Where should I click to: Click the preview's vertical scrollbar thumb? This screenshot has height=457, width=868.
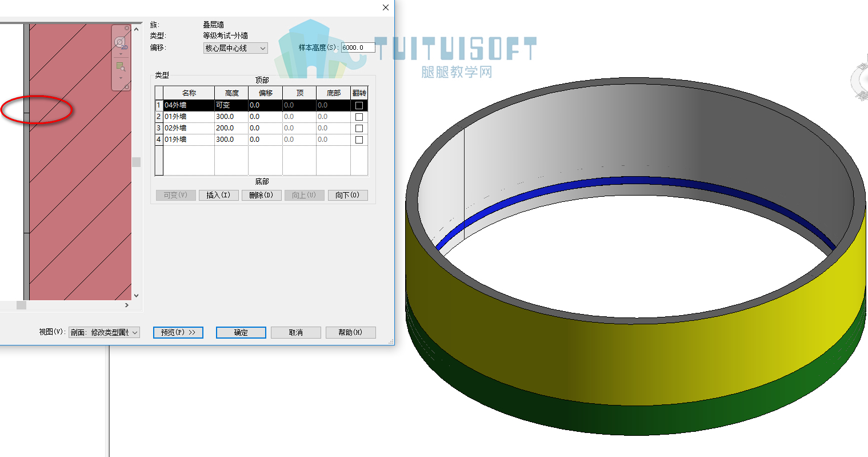(x=136, y=162)
